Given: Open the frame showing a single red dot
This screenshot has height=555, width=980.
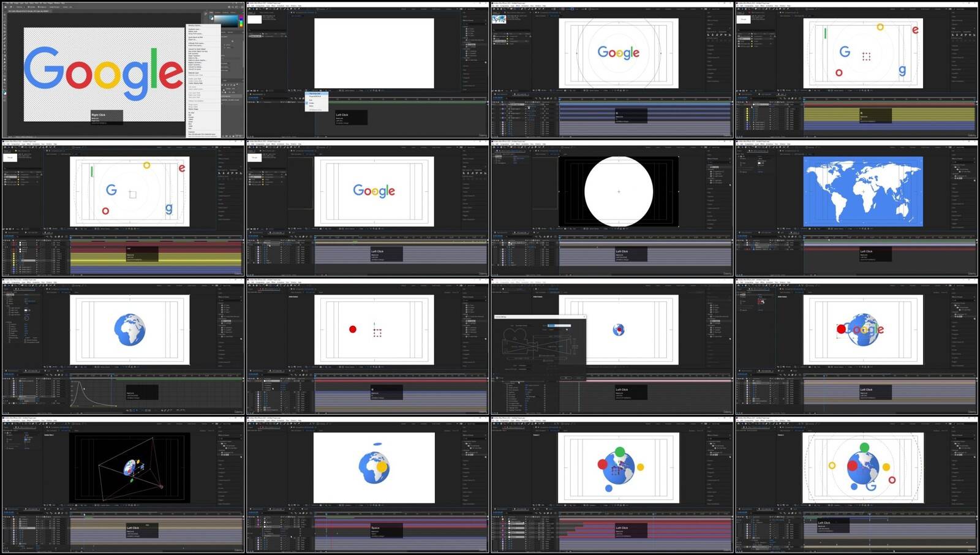Looking at the screenshot, I should [367, 347].
